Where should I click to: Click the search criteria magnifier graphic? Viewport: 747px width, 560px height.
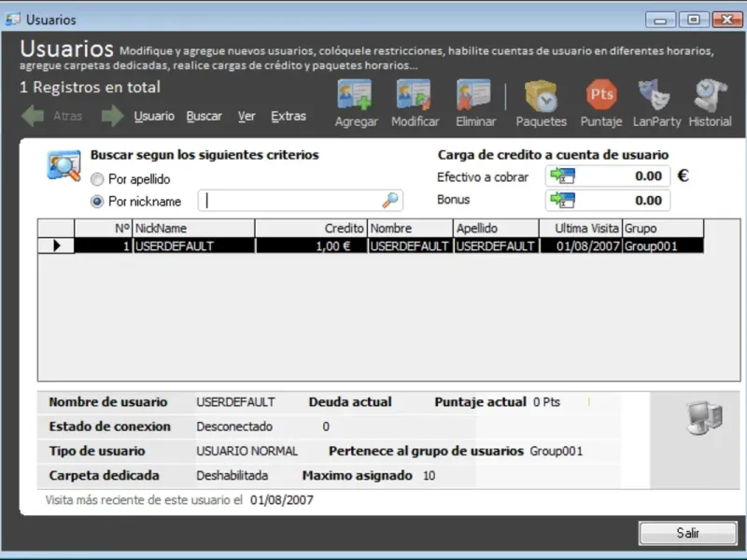point(64,166)
